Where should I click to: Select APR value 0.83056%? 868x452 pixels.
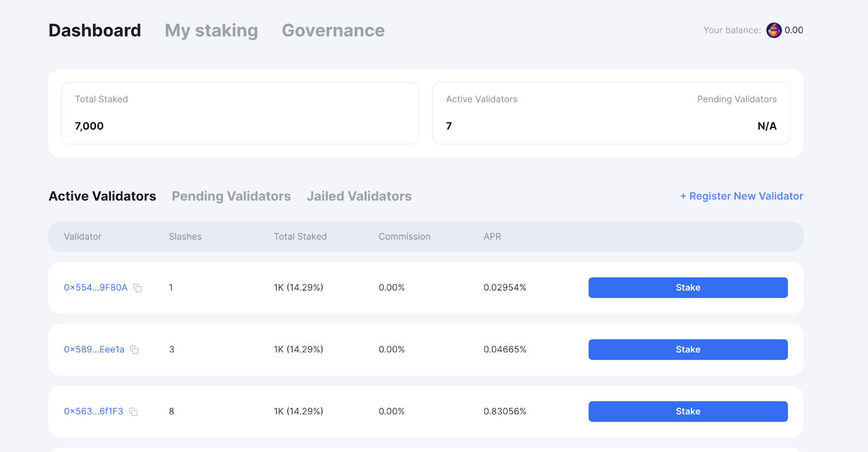coord(505,411)
